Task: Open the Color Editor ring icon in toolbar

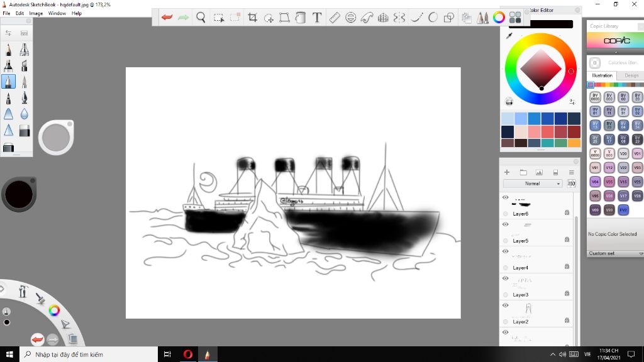Action: click(x=499, y=17)
